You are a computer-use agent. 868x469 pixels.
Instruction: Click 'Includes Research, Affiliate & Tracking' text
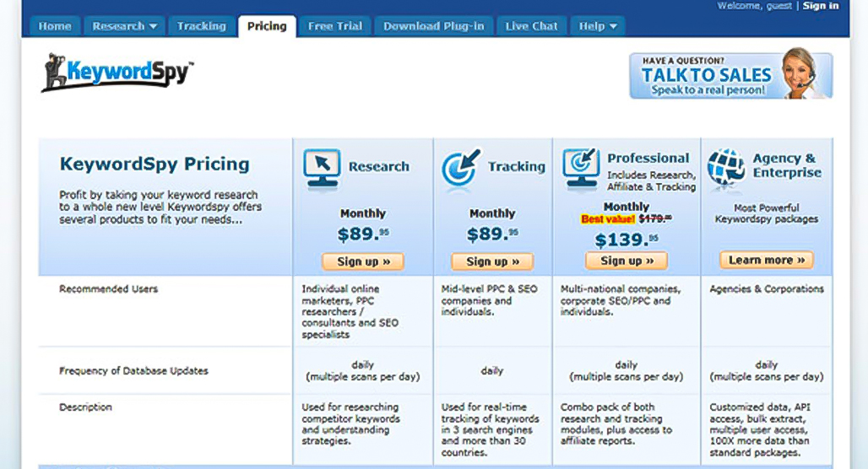652,181
